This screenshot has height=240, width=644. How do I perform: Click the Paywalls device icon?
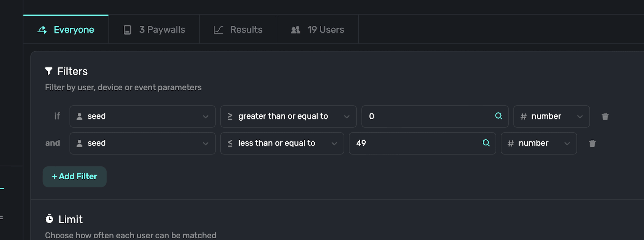pyautogui.click(x=127, y=30)
